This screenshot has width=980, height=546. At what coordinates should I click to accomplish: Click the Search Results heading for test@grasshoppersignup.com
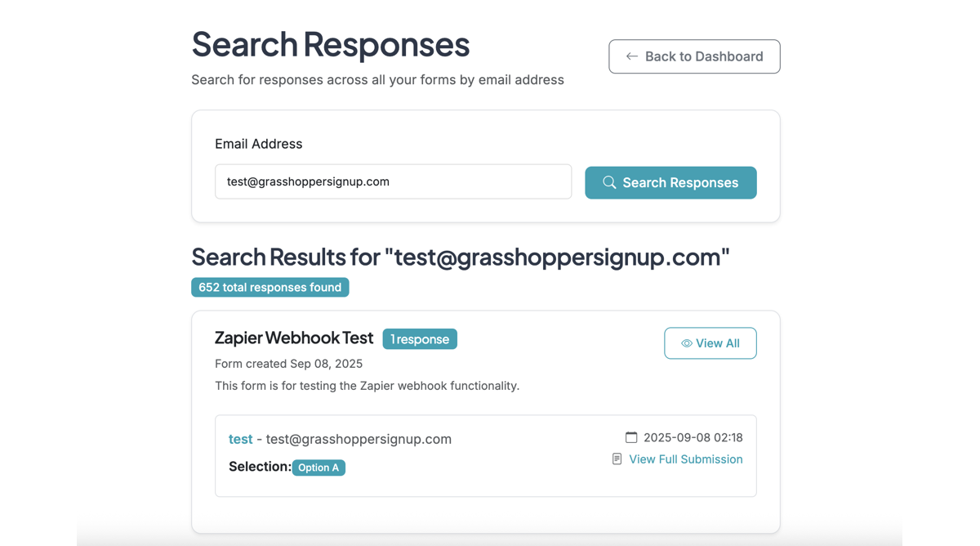461,257
